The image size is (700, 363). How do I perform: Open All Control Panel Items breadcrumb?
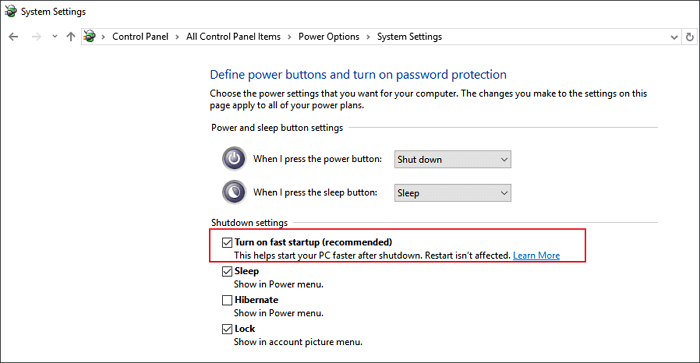233,37
